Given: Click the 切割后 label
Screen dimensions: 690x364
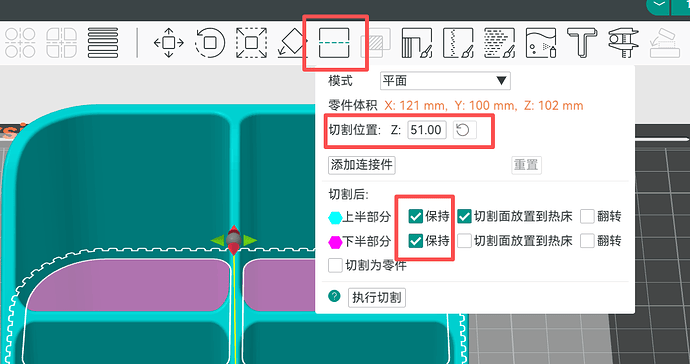Looking at the screenshot, I should point(349,194).
